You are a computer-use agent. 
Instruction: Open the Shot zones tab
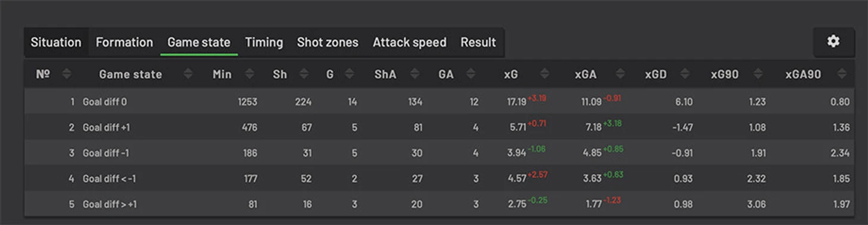(328, 42)
